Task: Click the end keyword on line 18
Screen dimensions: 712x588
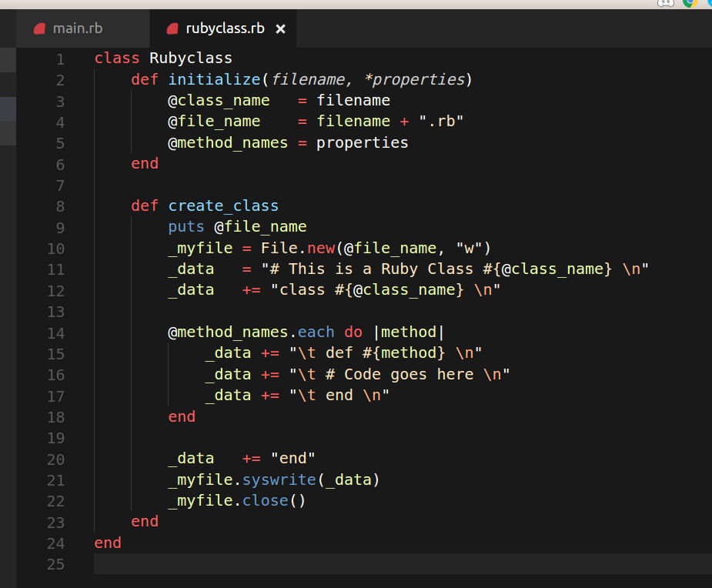Action: [x=182, y=416]
